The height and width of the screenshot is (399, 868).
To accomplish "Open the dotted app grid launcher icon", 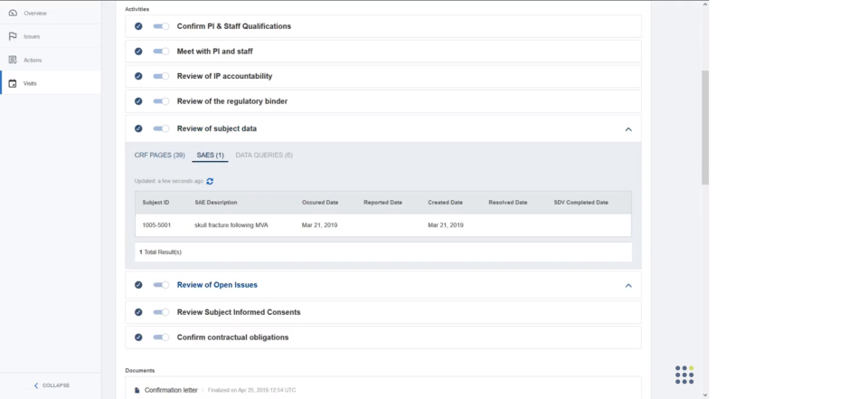I will coord(684,375).
